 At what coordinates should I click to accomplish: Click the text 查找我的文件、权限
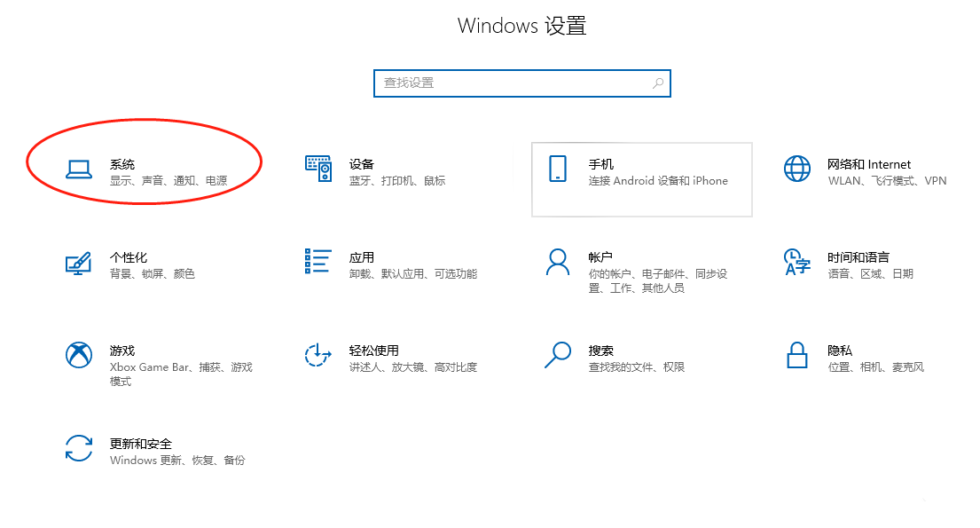click(x=636, y=367)
